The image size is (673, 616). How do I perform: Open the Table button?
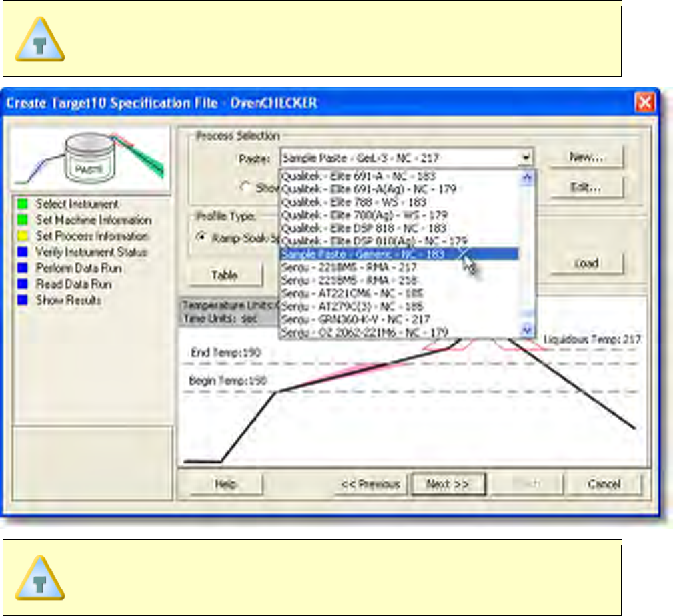225,275
